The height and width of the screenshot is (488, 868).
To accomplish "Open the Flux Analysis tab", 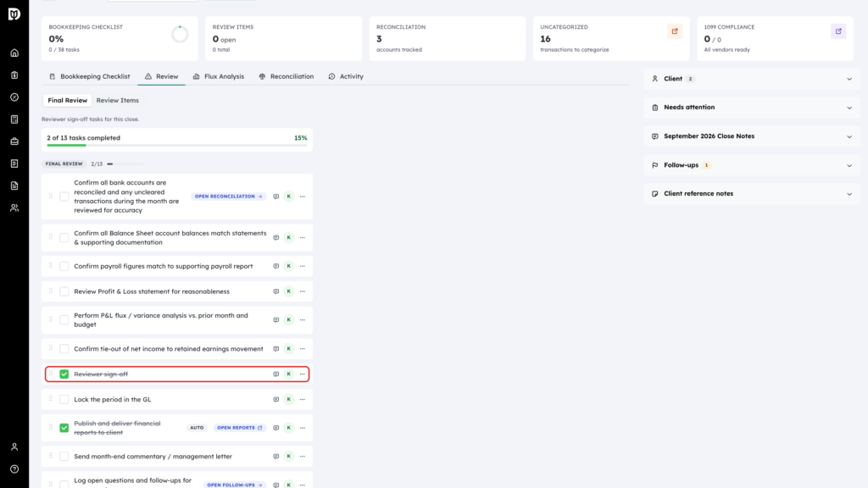I will tap(219, 76).
